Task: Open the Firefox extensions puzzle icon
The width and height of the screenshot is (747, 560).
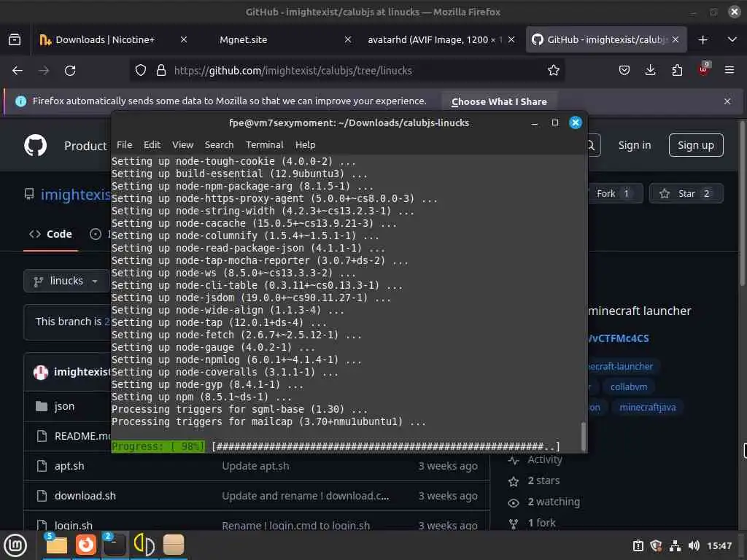Action: click(x=677, y=71)
